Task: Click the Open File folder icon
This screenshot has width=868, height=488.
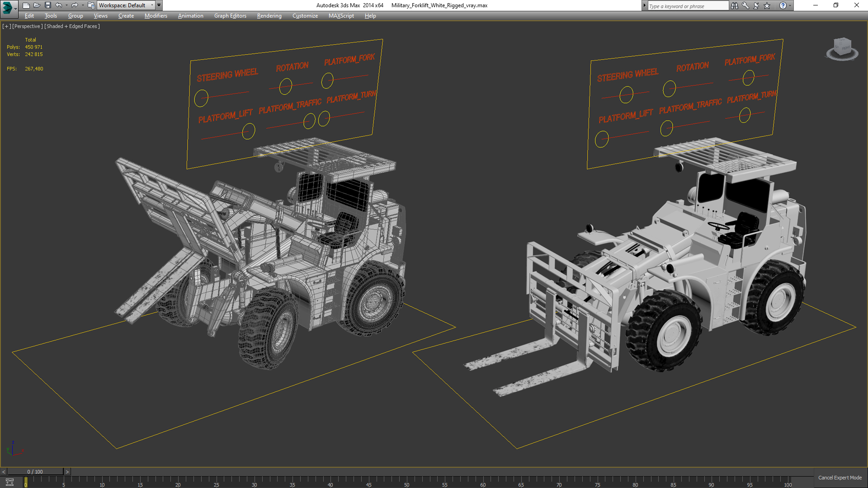Action: coord(37,5)
